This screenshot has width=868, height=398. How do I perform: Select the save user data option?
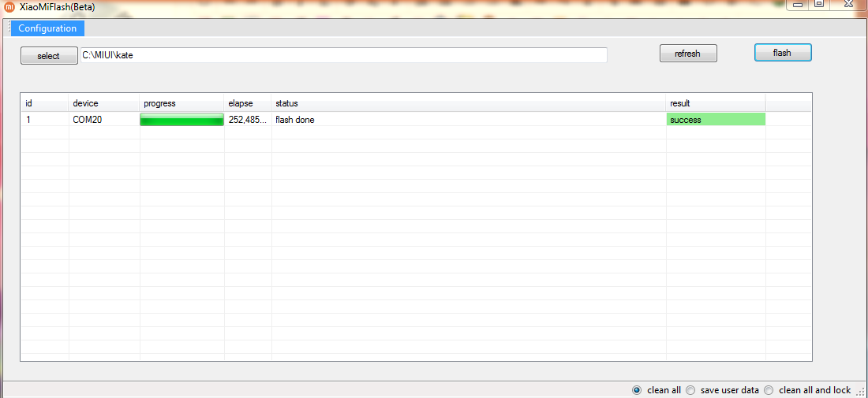pyautogui.click(x=690, y=390)
